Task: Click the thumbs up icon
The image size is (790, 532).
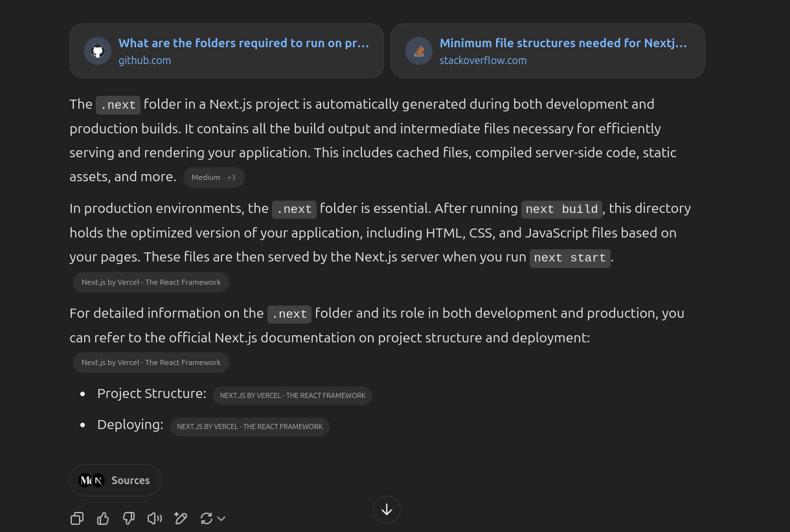Action: pos(103,518)
